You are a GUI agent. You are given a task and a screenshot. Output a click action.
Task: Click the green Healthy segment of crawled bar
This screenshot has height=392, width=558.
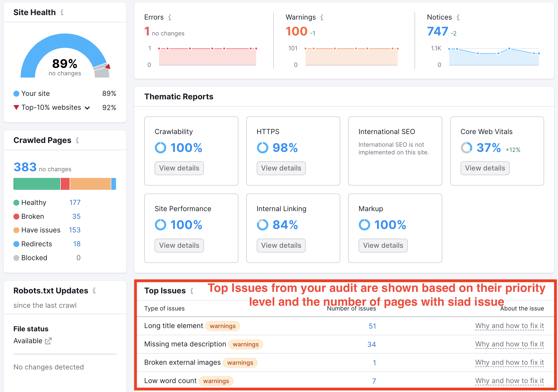point(37,184)
